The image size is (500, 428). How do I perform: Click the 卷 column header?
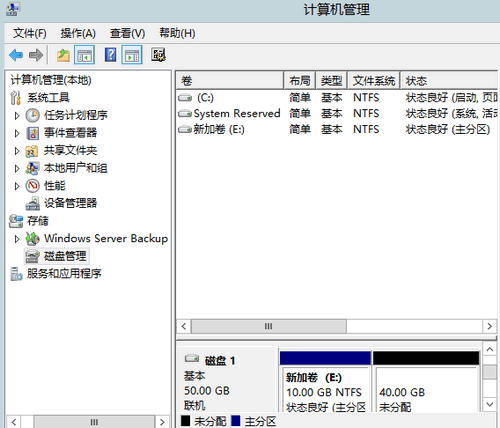(230, 81)
